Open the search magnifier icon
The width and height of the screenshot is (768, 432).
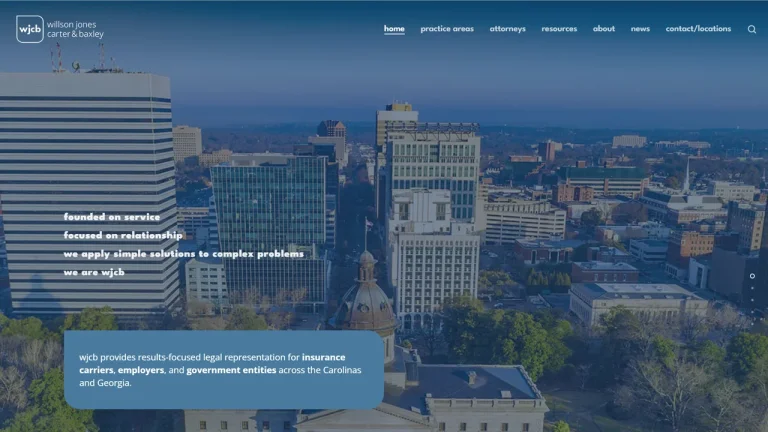(752, 29)
